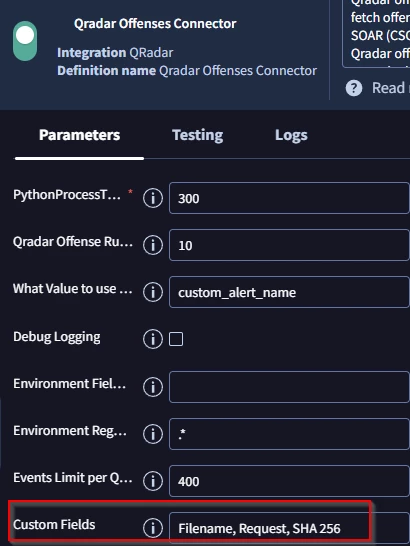Show info for Debug Logging option

(153, 339)
